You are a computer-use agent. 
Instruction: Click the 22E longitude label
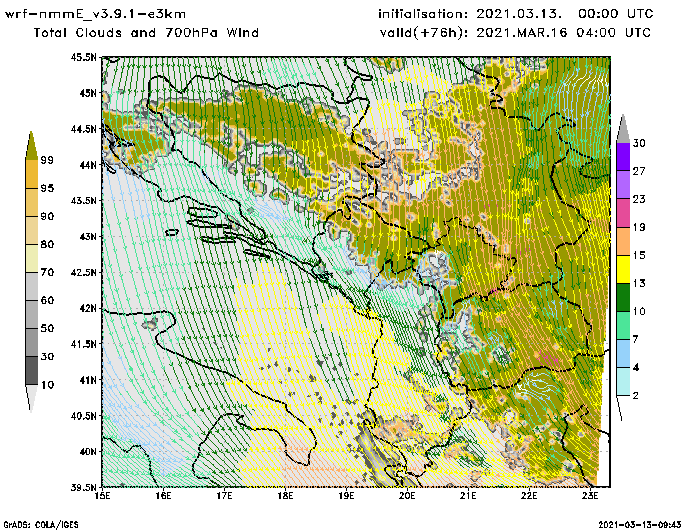tap(529, 496)
